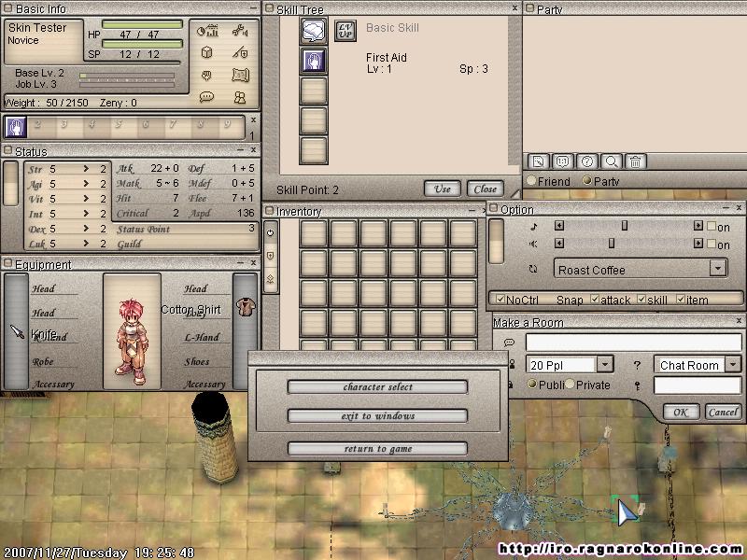Click the Close button in Skill Tree
This screenshot has height=560, width=747.
click(x=486, y=189)
